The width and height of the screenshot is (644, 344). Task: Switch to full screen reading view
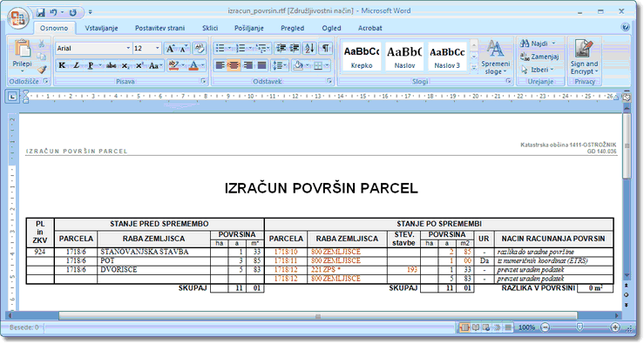(x=476, y=327)
